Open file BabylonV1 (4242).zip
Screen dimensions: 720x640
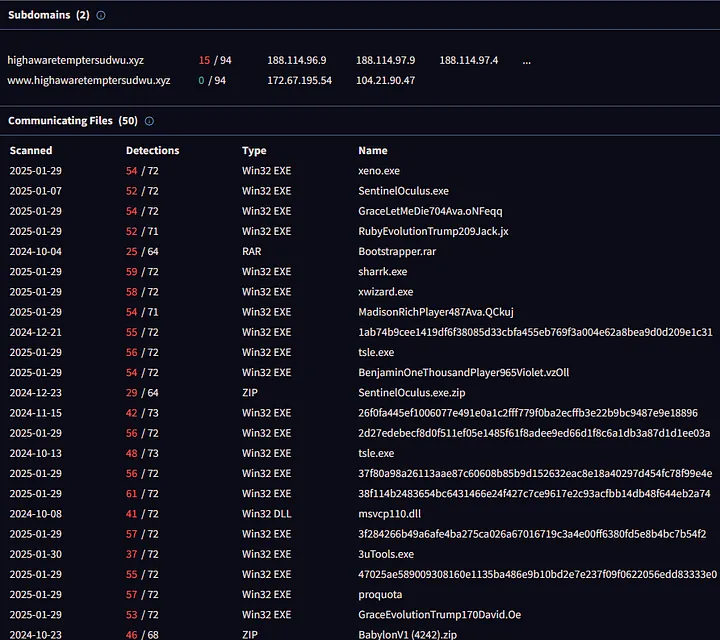pyautogui.click(x=407, y=634)
